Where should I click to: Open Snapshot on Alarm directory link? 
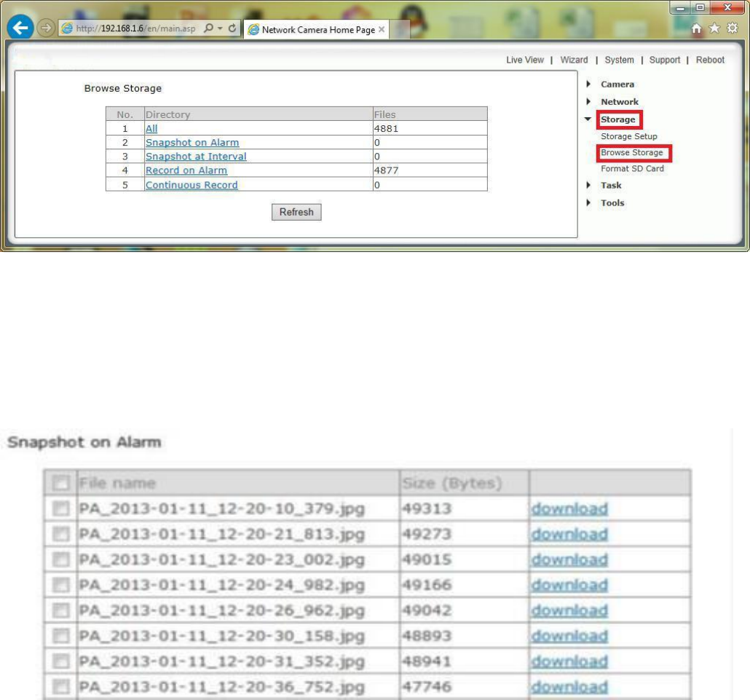(192, 142)
